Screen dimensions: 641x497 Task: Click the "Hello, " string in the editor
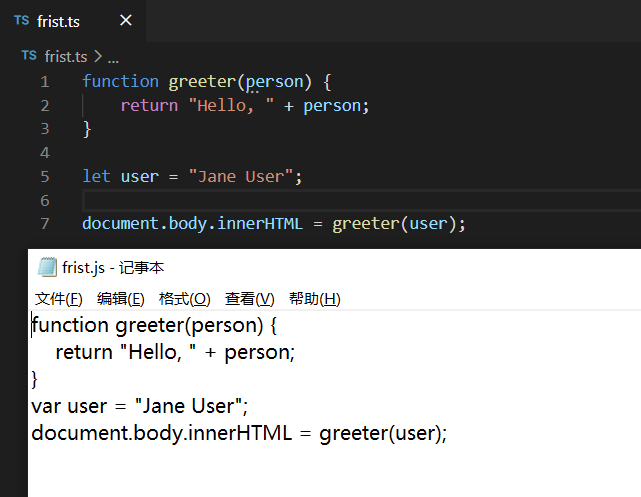[231, 105]
